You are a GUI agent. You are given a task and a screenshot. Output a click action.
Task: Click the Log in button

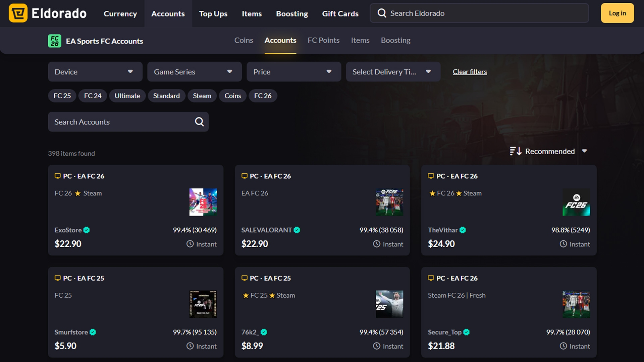pyautogui.click(x=617, y=13)
